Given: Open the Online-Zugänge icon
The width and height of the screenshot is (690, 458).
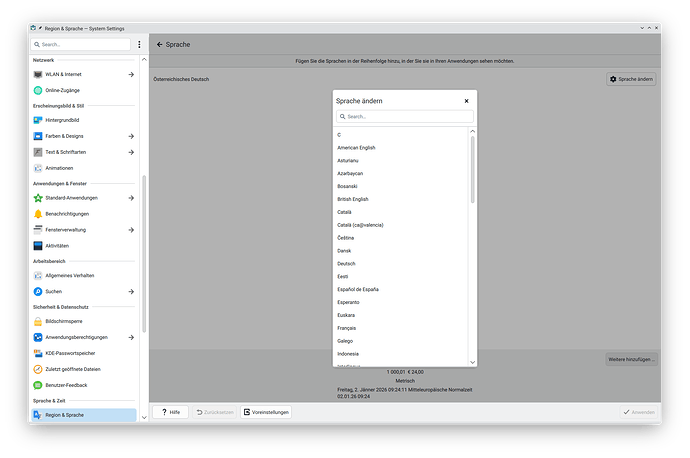Looking at the screenshot, I should 38,90.
